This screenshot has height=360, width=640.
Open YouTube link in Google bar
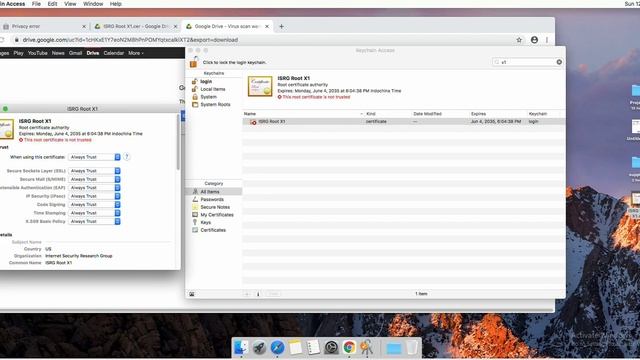click(38, 53)
